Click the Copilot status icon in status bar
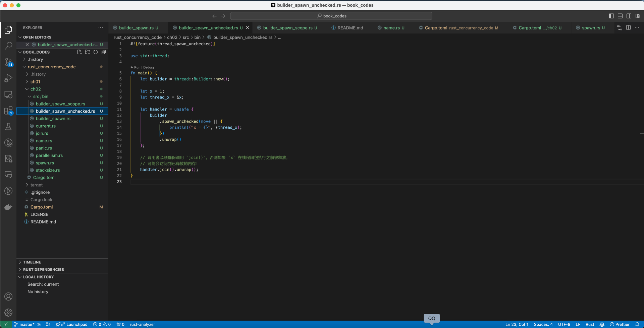This screenshot has height=328, width=644. click(x=602, y=324)
